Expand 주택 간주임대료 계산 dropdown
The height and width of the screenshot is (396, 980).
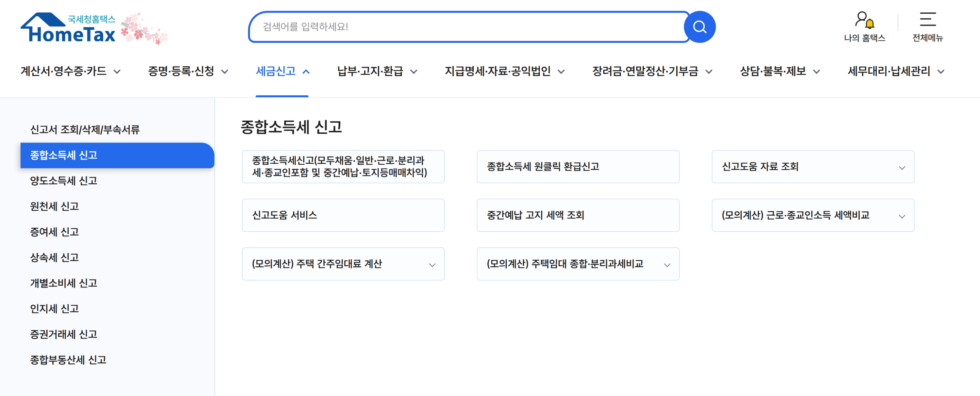coord(432,265)
